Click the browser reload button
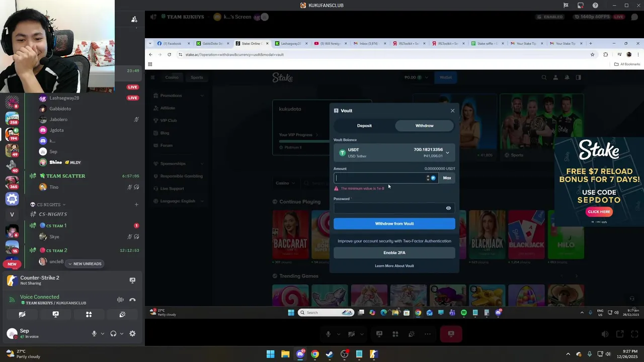 pos(169,55)
